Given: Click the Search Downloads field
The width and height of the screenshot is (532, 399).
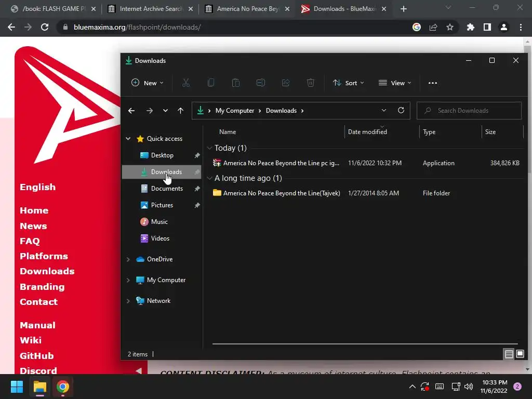Looking at the screenshot, I should point(469,111).
